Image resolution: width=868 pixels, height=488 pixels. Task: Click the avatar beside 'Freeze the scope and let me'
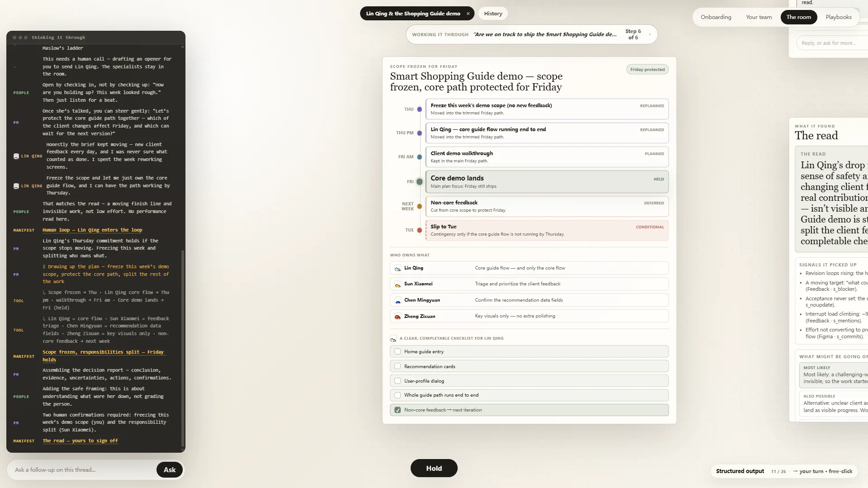click(16, 186)
